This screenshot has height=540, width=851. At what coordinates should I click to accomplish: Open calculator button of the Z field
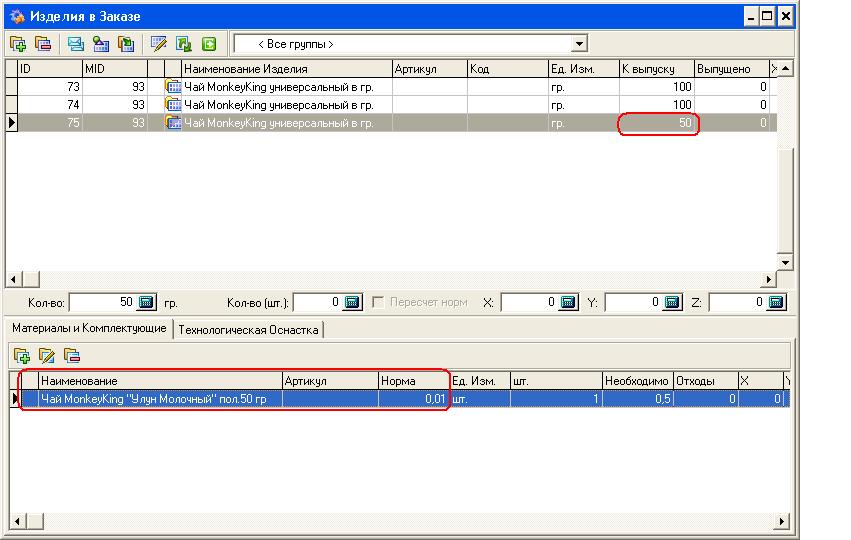point(777,302)
